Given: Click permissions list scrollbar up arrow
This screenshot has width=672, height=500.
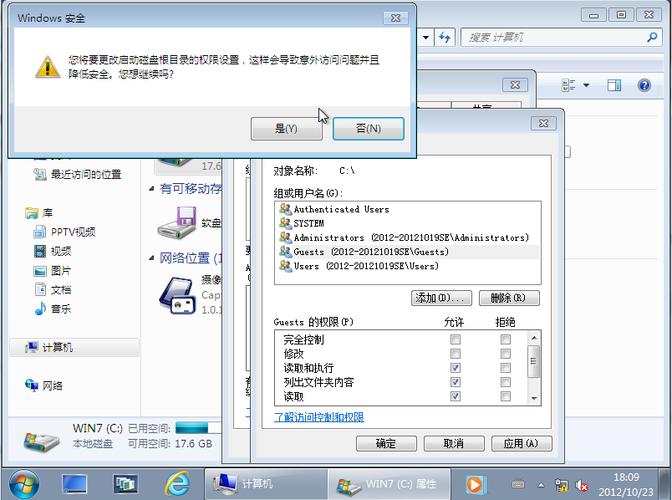Looking at the screenshot, I should tap(534, 338).
